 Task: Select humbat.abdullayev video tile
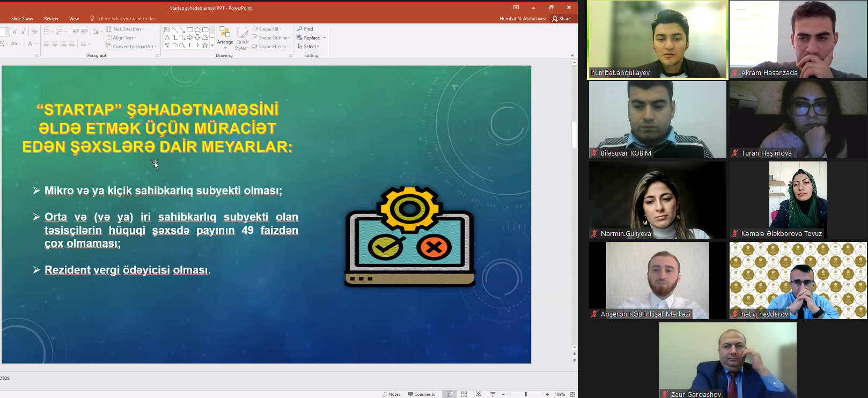pyautogui.click(x=657, y=40)
